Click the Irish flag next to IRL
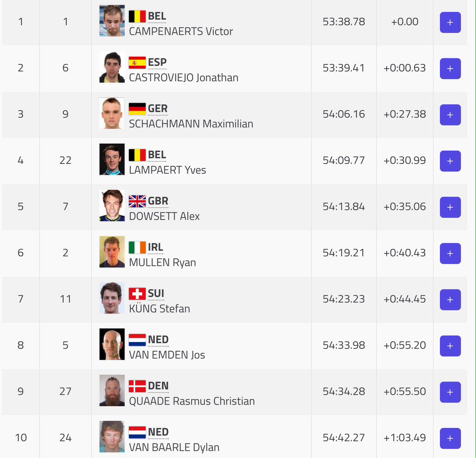476x458 pixels. click(137, 247)
